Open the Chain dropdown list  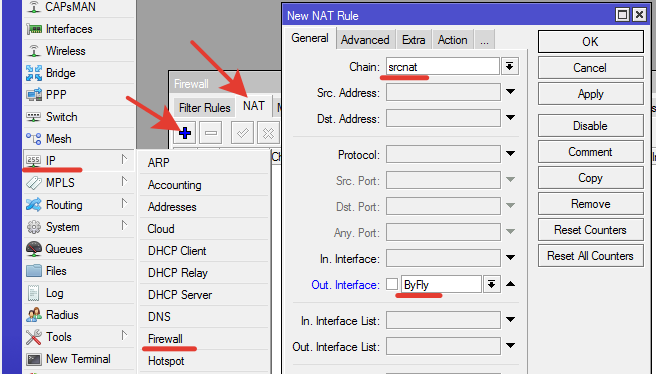[510, 66]
